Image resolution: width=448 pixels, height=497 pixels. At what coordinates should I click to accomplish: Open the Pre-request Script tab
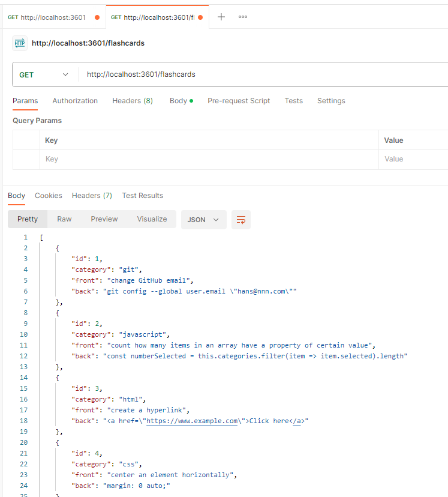point(239,101)
